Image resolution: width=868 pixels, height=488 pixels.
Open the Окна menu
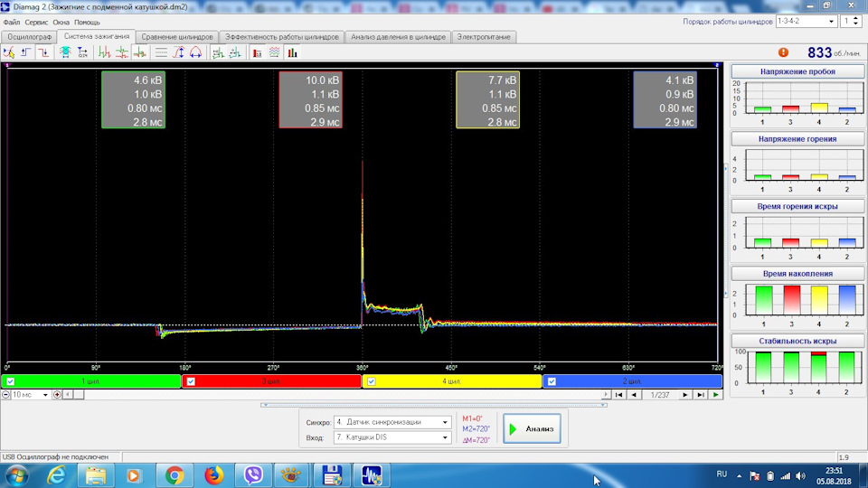61,22
